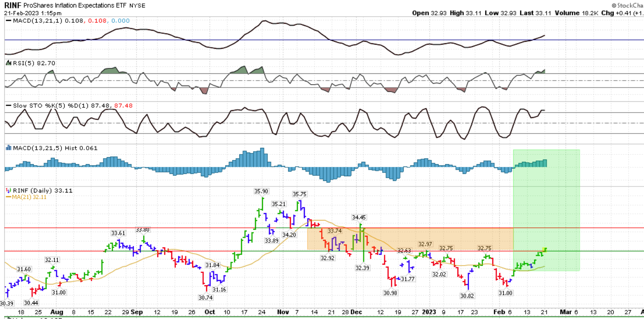Click the 34.20 price label
This screenshot has width=644, height=319.
[x=289, y=235]
